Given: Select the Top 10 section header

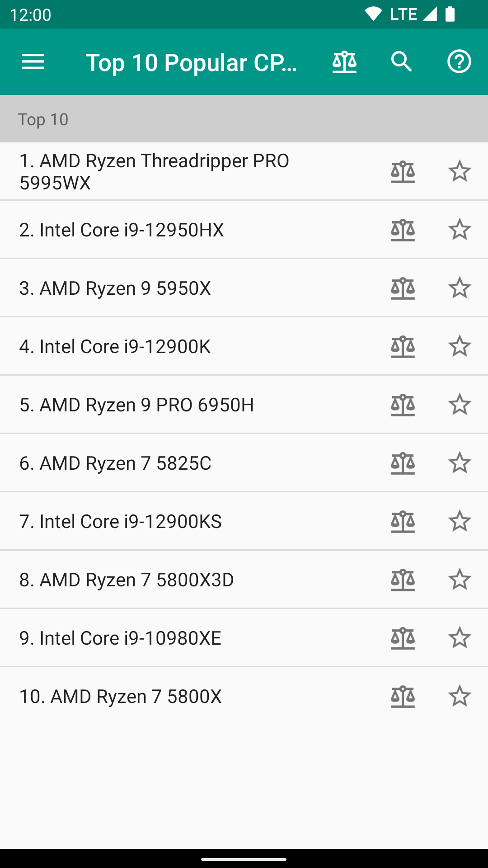Looking at the screenshot, I should click(x=244, y=119).
